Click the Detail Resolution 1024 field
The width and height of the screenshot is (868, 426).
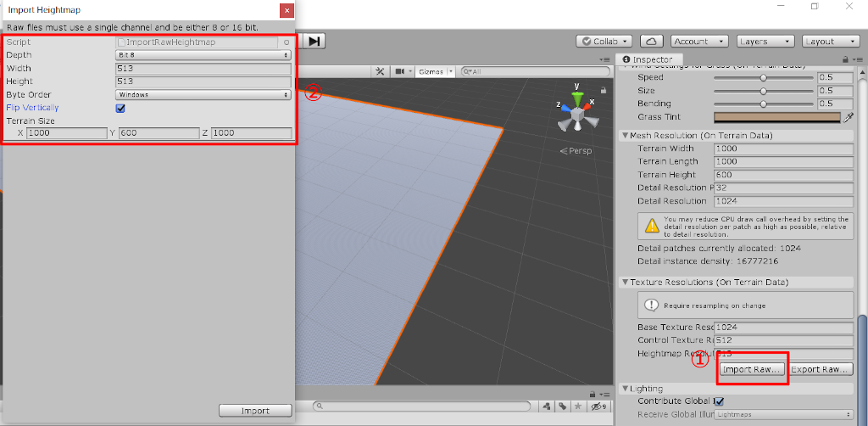pyautogui.click(x=783, y=201)
